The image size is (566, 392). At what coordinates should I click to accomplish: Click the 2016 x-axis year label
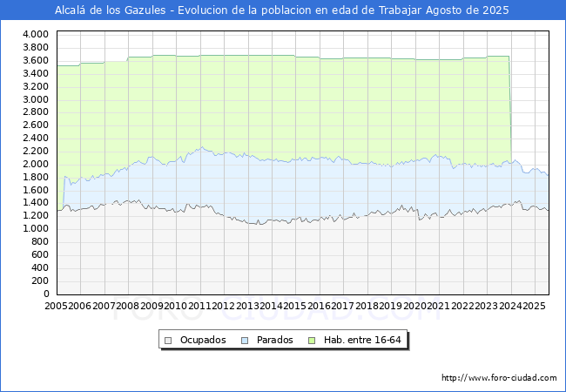(319, 306)
